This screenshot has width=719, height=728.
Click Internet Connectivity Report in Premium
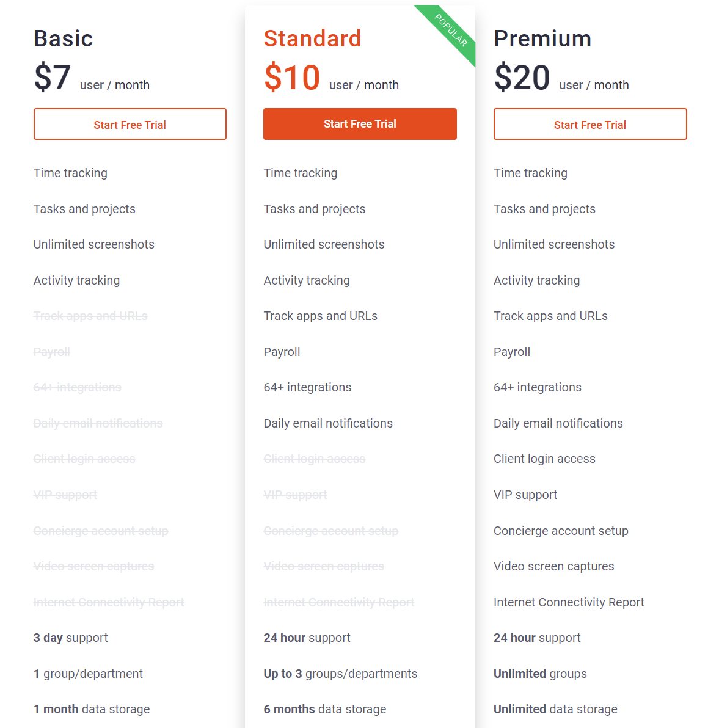tap(569, 602)
